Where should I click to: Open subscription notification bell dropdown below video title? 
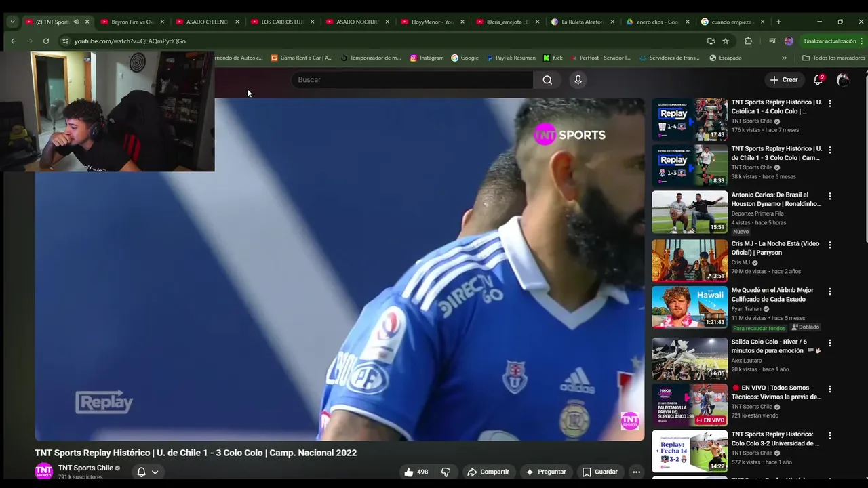pyautogui.click(x=147, y=472)
